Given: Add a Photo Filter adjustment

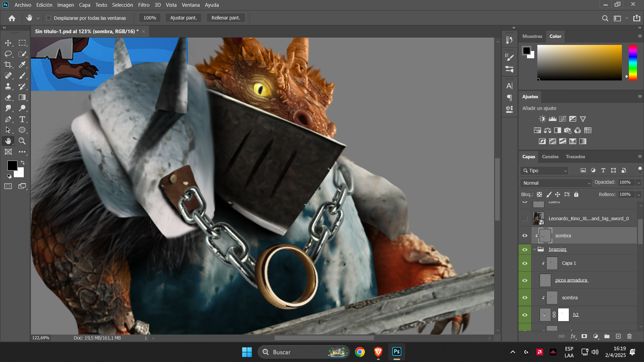Looking at the screenshot, I should coord(568,130).
